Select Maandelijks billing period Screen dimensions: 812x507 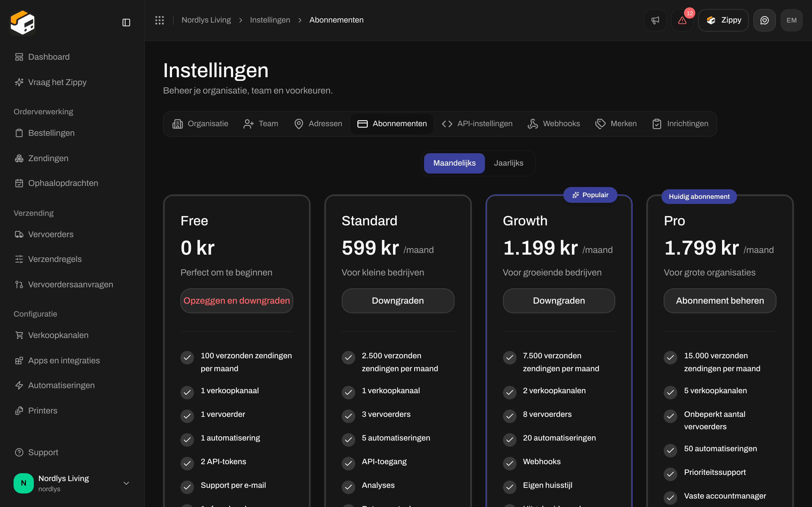click(x=454, y=163)
